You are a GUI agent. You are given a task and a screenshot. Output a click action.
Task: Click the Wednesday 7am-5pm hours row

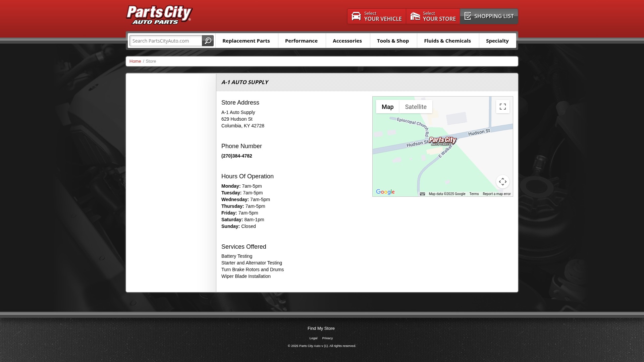[x=246, y=199]
